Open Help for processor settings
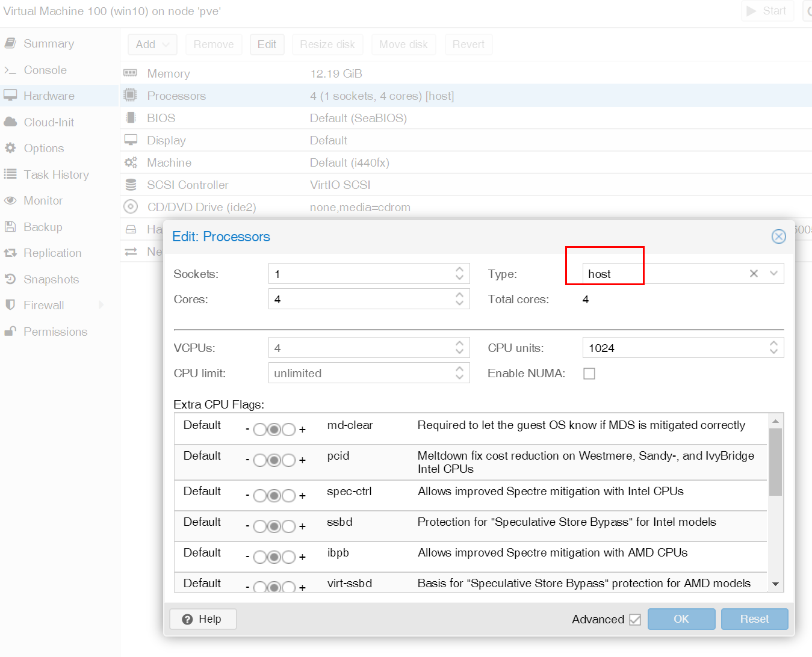The width and height of the screenshot is (812, 657). (x=203, y=619)
